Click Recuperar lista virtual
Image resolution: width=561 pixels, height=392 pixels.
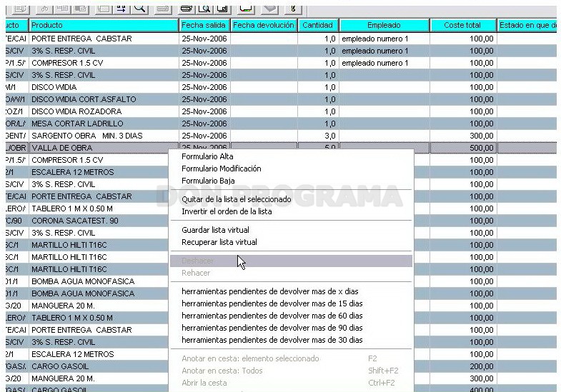pos(219,242)
